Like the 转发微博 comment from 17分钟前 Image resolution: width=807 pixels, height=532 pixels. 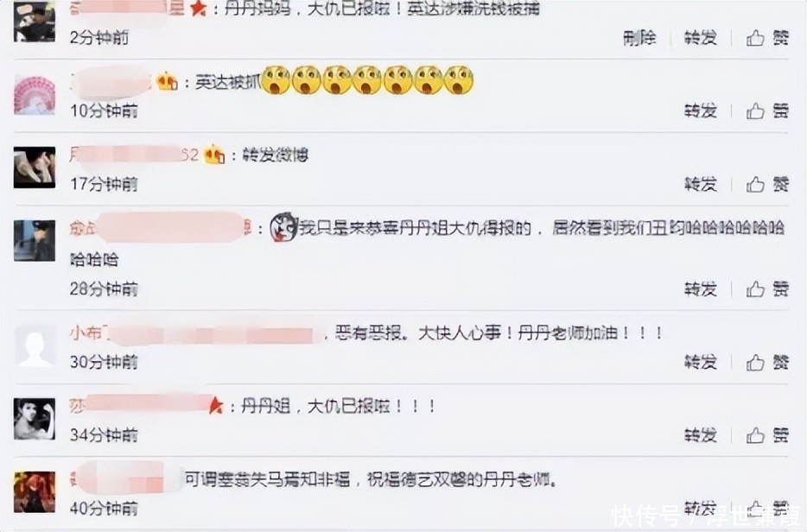tap(767, 184)
